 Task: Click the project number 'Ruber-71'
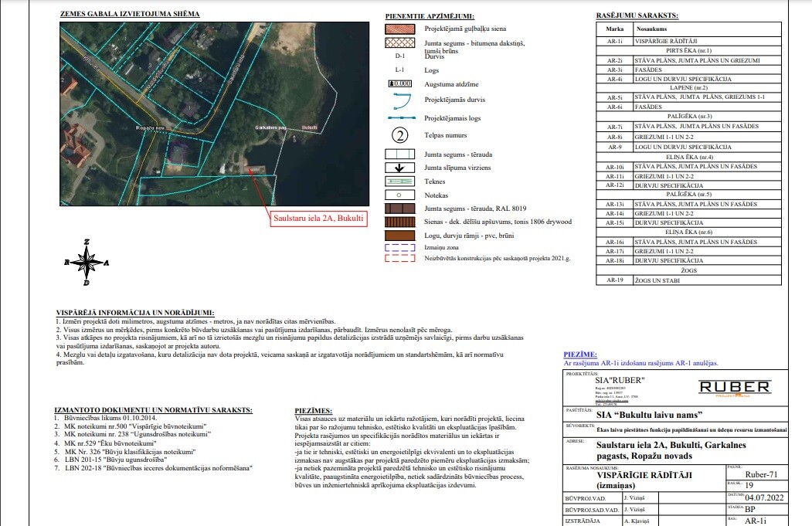761,474
